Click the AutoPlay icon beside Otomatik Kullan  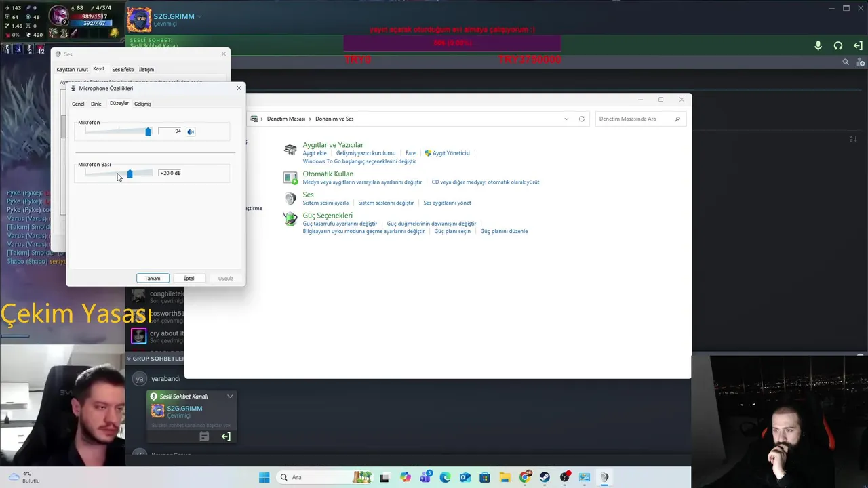point(290,178)
